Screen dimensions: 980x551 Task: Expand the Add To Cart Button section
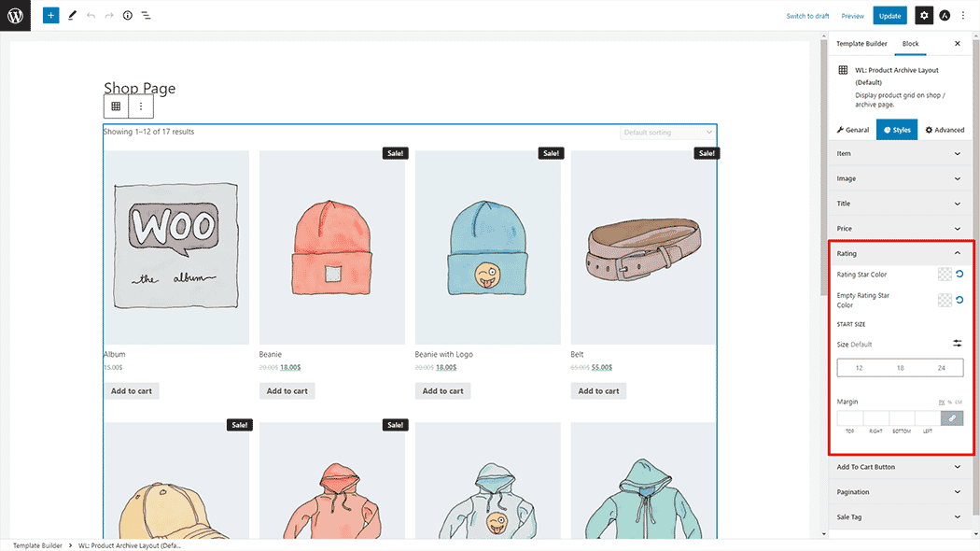click(x=900, y=467)
